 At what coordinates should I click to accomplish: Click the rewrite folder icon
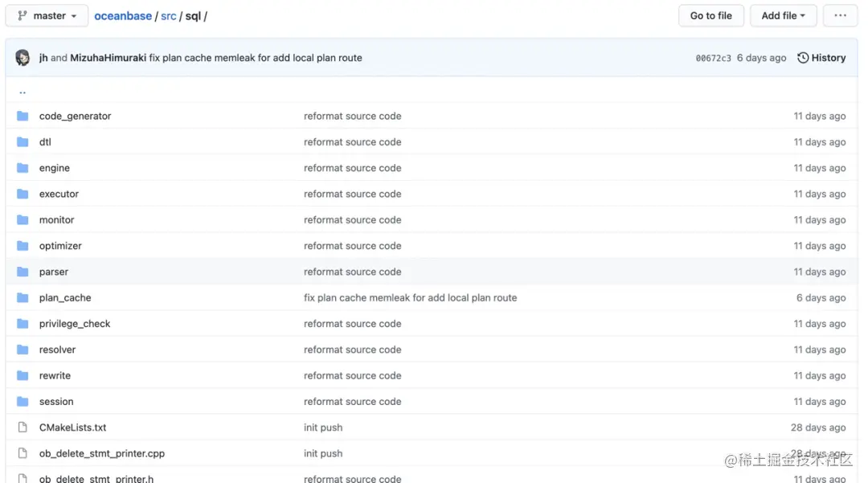click(x=23, y=375)
